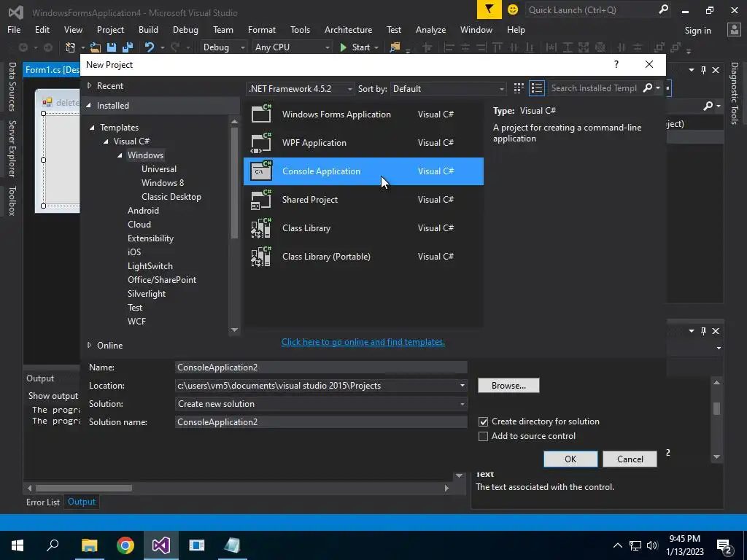Open the Architecture menu
Image resolution: width=747 pixels, height=560 pixels.
(x=348, y=29)
